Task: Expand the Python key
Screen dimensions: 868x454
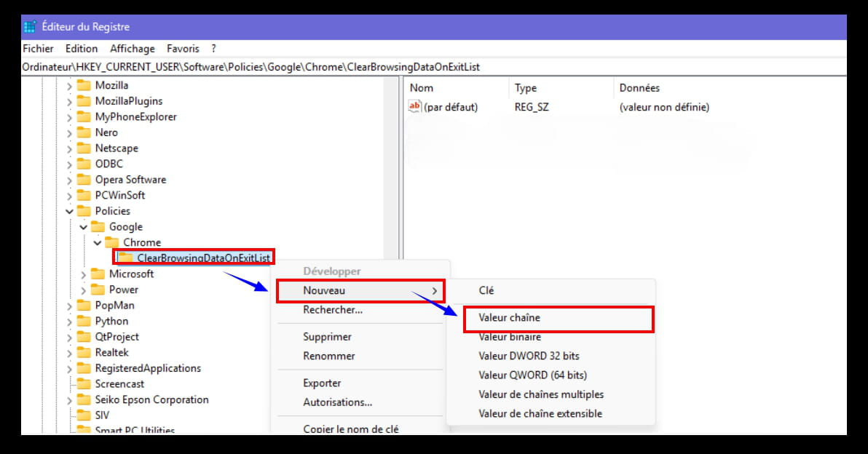Action: [69, 322]
